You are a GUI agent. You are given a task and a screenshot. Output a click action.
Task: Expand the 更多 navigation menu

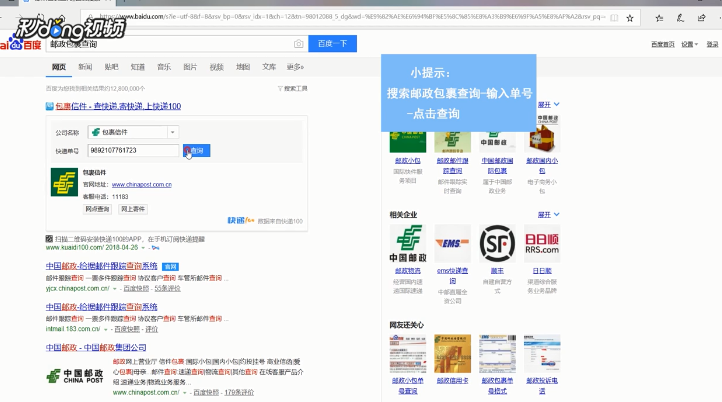295,67
